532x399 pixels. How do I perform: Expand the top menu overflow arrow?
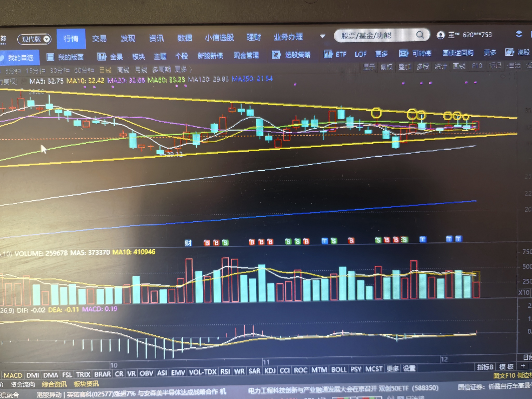[322, 36]
